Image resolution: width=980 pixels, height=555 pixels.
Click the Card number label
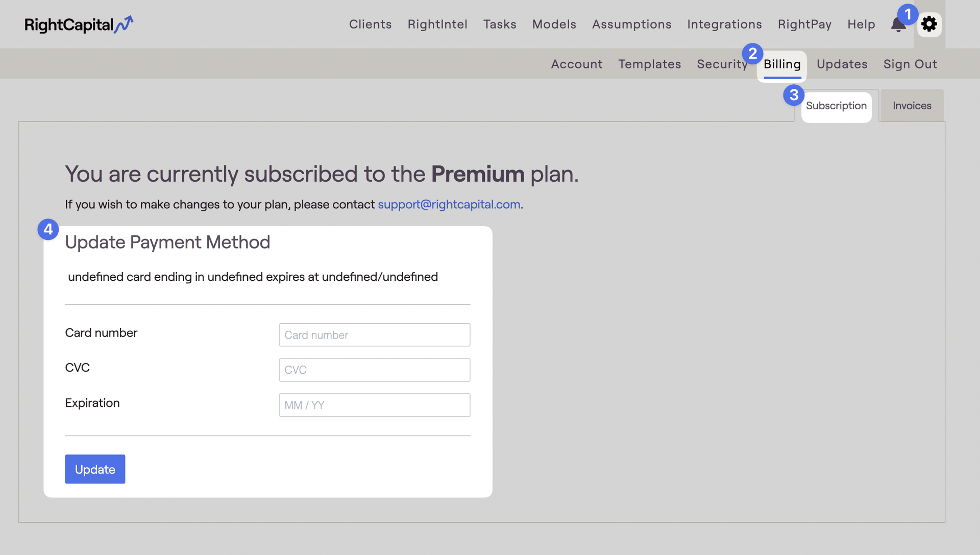pos(101,333)
